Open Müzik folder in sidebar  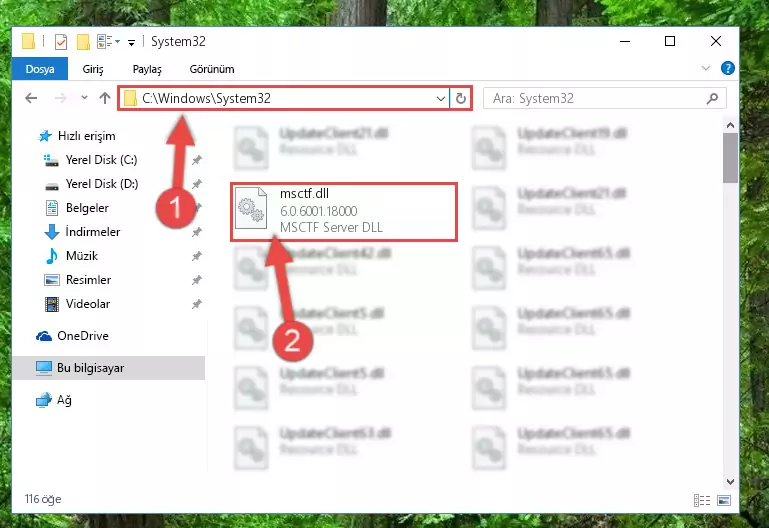[x=81, y=256]
